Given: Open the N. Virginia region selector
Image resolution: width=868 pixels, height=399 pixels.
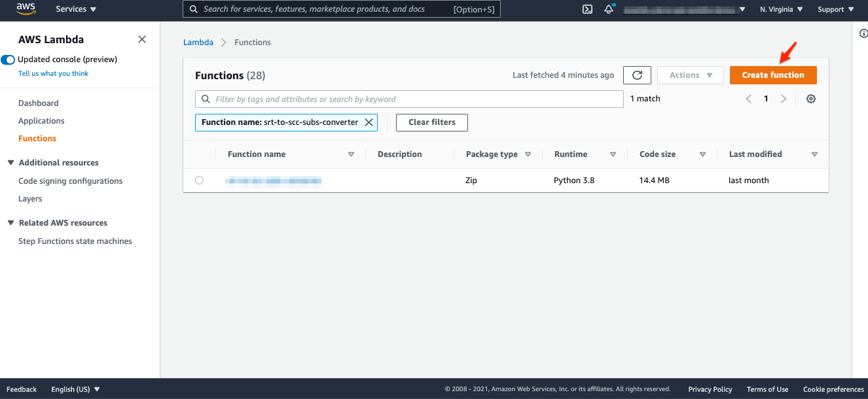Looking at the screenshot, I should 782,9.
